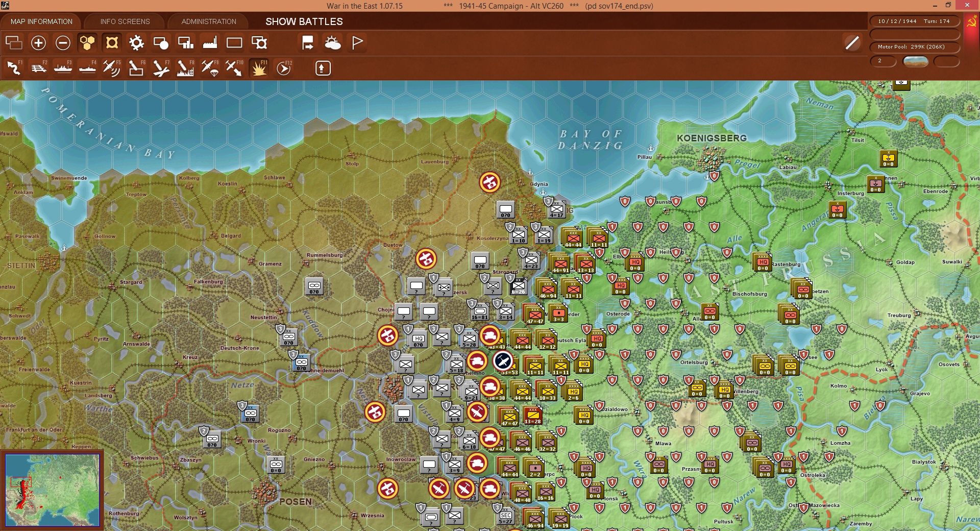The width and height of the screenshot is (980, 531).
Task: Select the F4 amphibious transport mode
Action: 87,68
